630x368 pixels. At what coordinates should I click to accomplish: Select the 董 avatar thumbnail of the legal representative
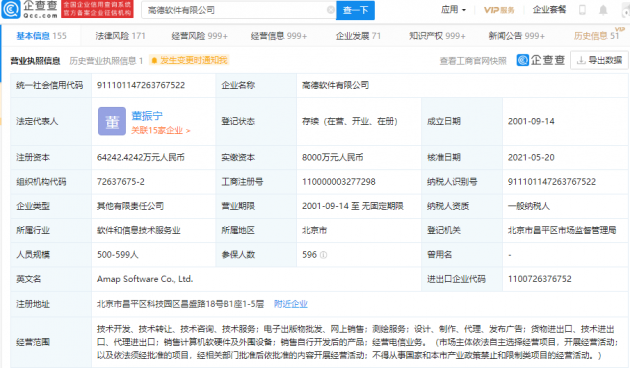(112, 121)
